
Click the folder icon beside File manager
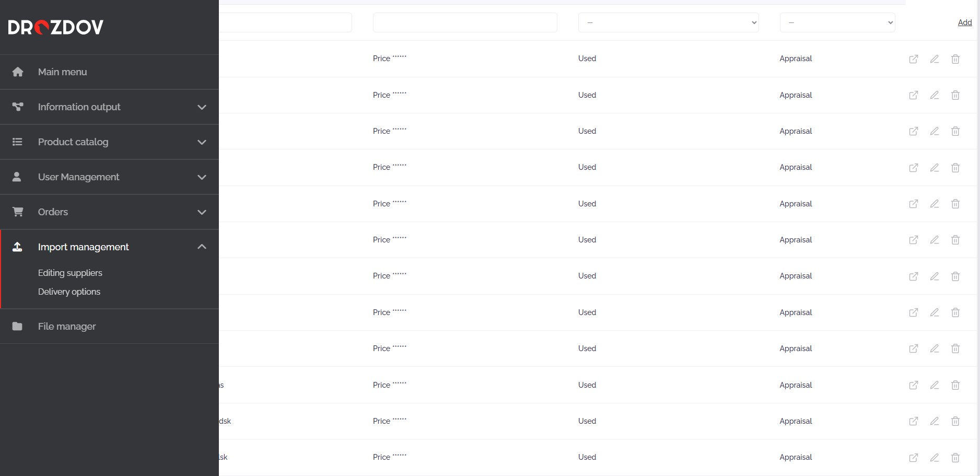[17, 327]
